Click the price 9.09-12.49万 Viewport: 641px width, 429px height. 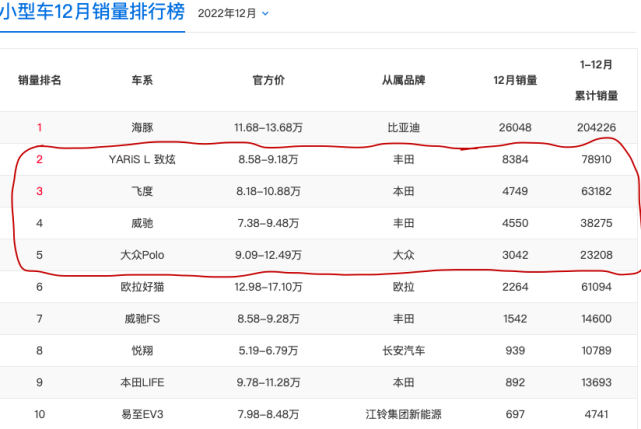(x=269, y=255)
